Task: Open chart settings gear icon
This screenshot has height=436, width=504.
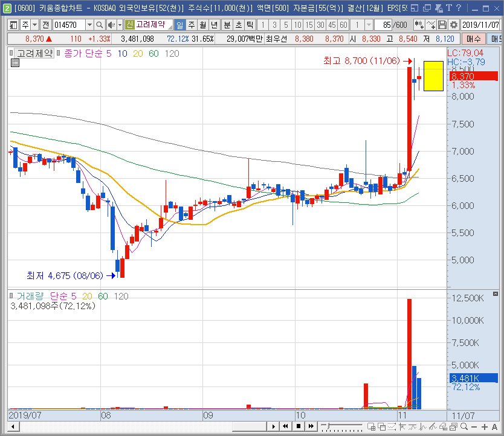Action: click(454, 25)
